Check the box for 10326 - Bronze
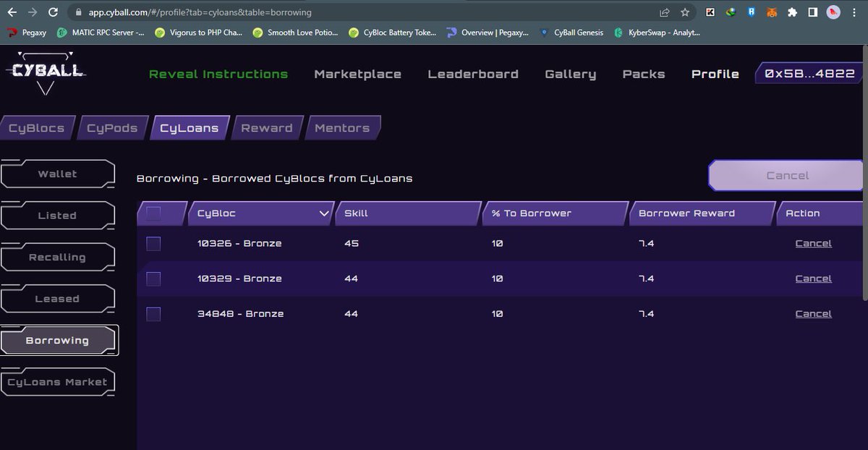The image size is (868, 450). click(x=153, y=244)
